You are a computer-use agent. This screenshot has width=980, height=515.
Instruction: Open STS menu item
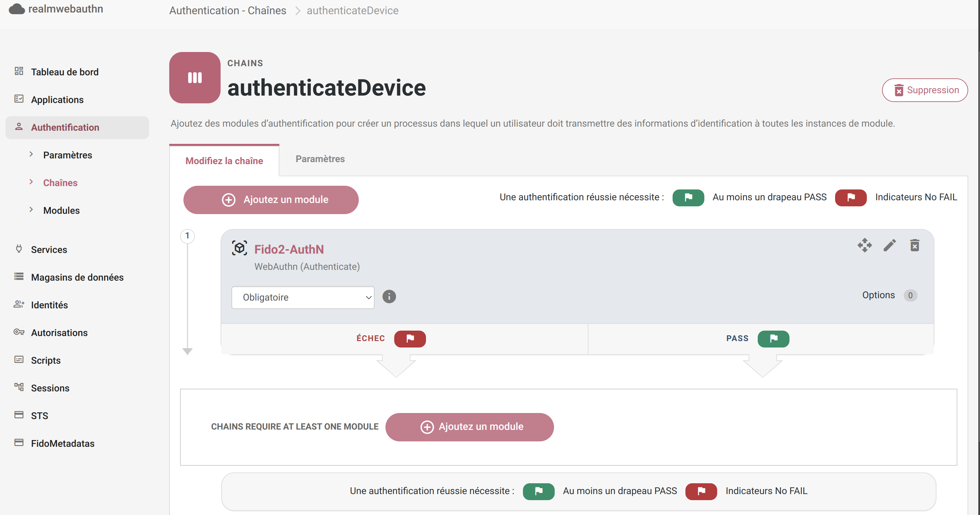[40, 416]
